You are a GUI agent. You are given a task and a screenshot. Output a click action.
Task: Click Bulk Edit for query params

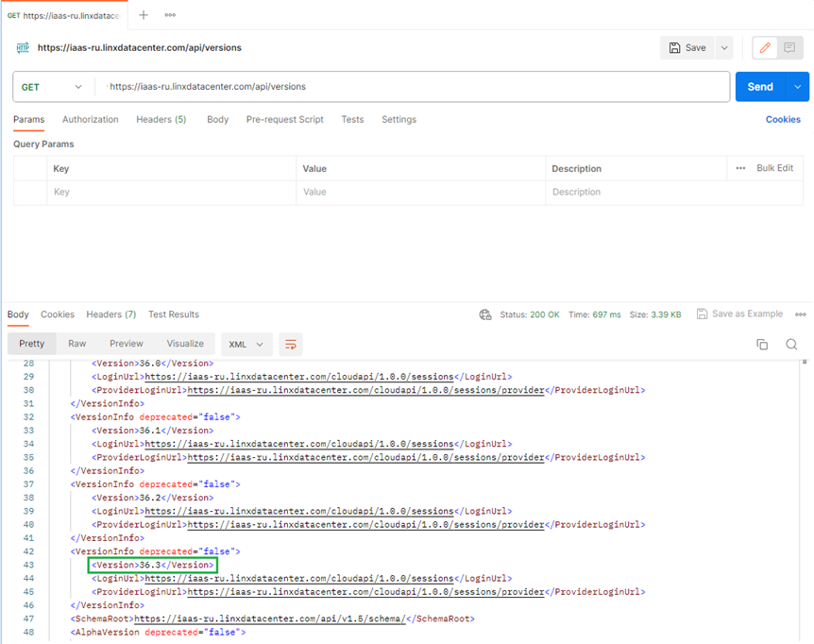click(774, 168)
